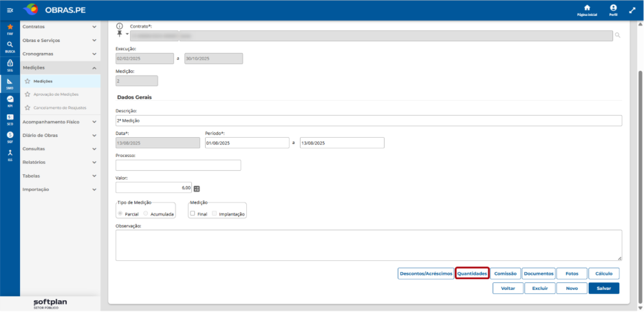Expand the Contratos menu section

coord(60,27)
